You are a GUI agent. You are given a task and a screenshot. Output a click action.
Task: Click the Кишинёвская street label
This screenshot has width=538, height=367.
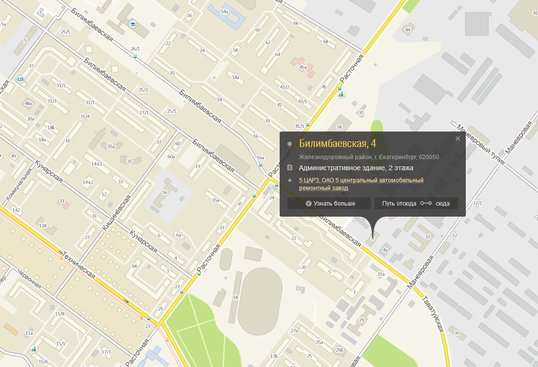click(117, 212)
